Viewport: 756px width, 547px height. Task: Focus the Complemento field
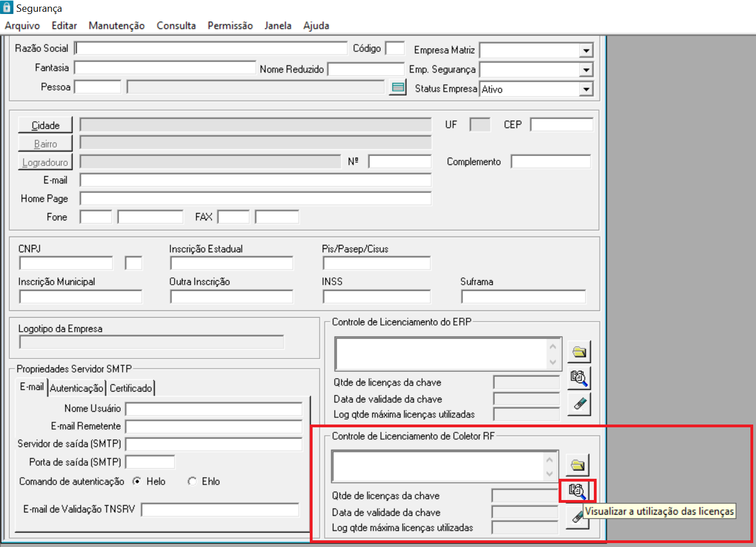[x=551, y=162]
